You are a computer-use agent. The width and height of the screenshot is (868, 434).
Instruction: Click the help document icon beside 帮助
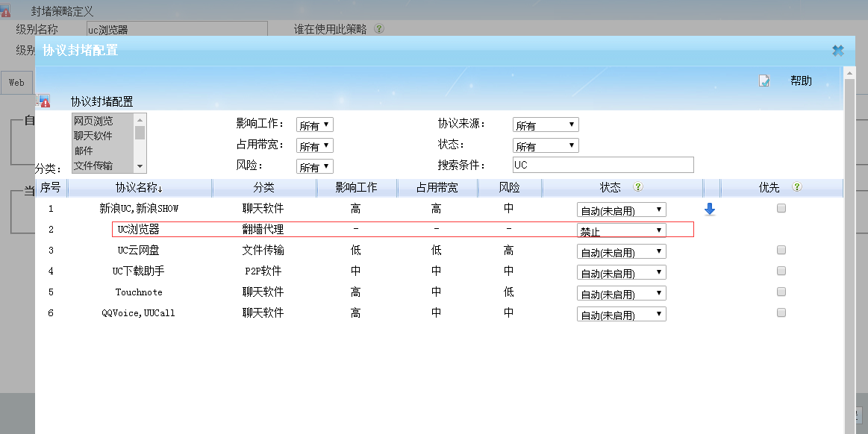764,81
